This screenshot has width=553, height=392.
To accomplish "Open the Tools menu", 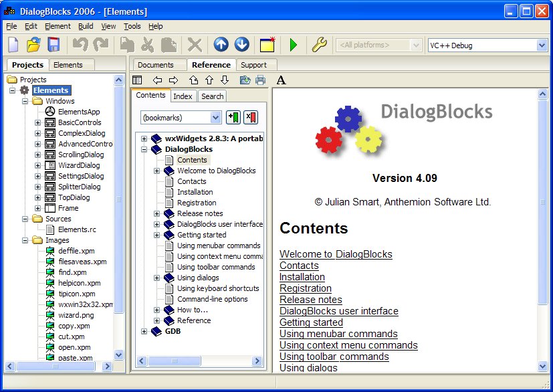I will click(x=131, y=26).
